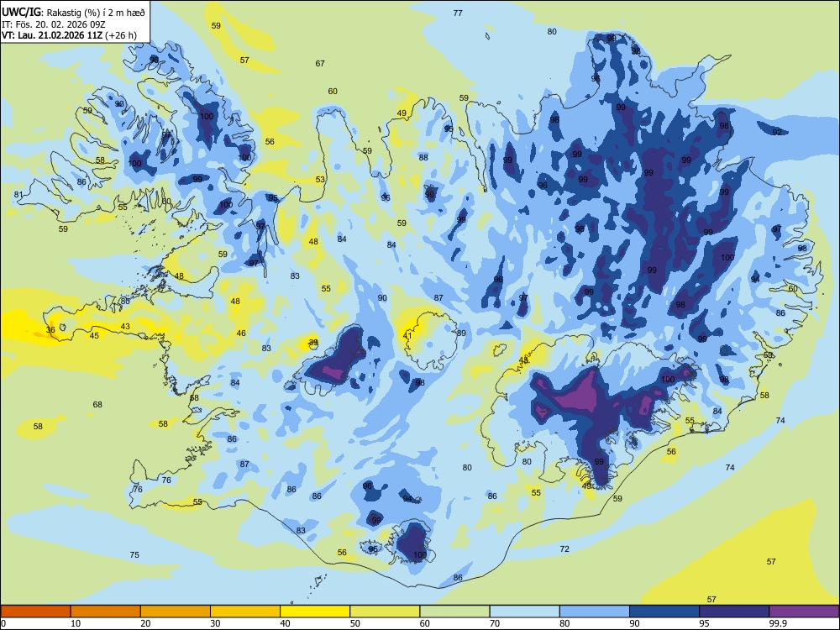
Task: Click the humidity value '39' on the map
Action: tap(313, 343)
